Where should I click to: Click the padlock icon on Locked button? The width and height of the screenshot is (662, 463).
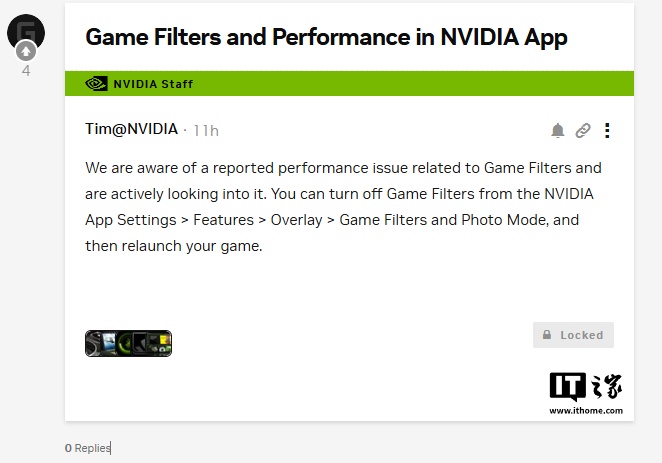tap(547, 335)
